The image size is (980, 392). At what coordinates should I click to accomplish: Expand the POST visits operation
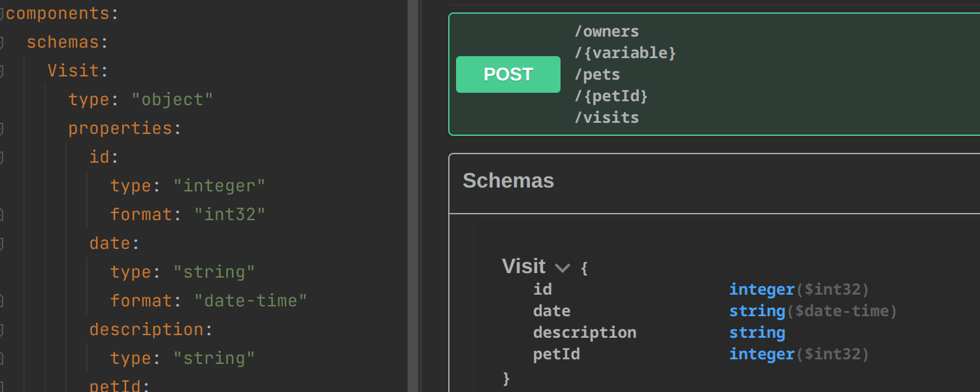(x=508, y=74)
